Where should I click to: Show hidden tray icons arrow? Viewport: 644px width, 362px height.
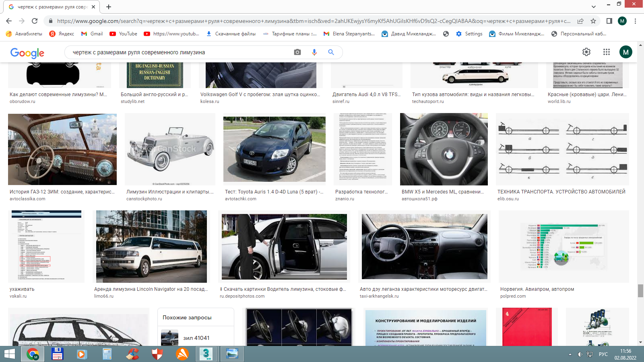pyautogui.click(x=570, y=354)
